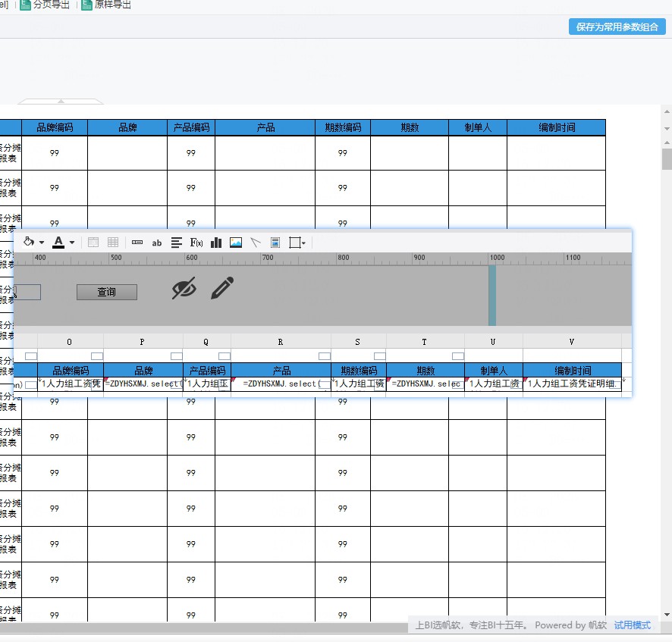The width and height of the screenshot is (672, 642).
Task: Click the fill background color bucket icon
Action: tap(29, 242)
